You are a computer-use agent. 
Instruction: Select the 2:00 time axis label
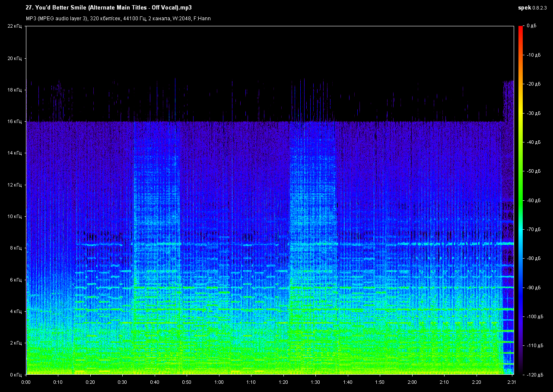click(x=412, y=382)
